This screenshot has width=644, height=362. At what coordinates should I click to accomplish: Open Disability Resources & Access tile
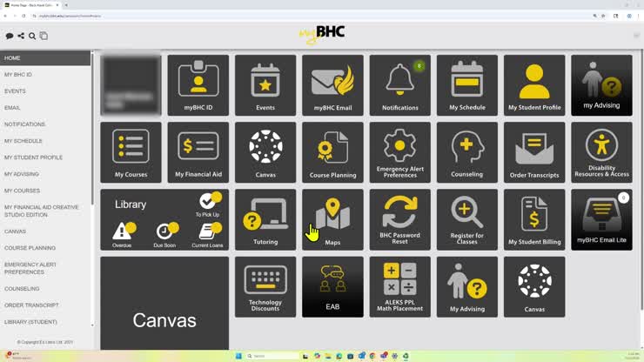click(x=601, y=152)
